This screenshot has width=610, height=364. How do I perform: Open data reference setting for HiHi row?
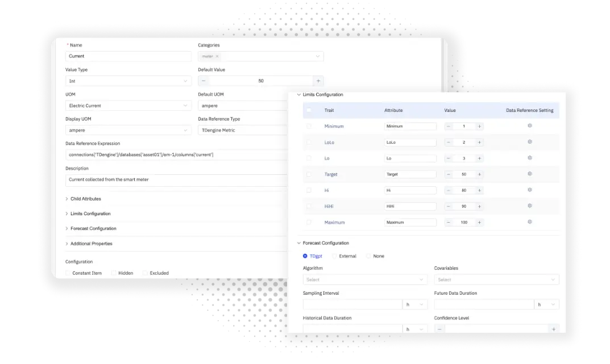click(x=529, y=206)
